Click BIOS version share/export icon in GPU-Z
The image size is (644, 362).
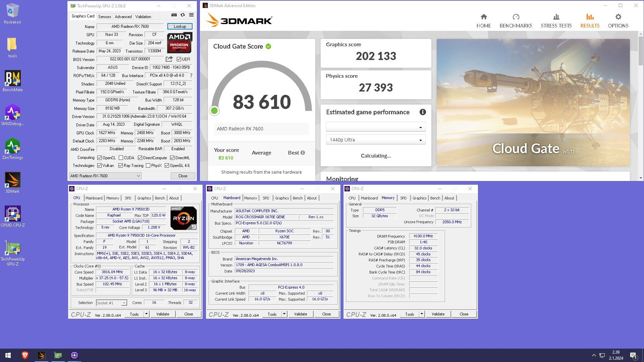tap(169, 59)
